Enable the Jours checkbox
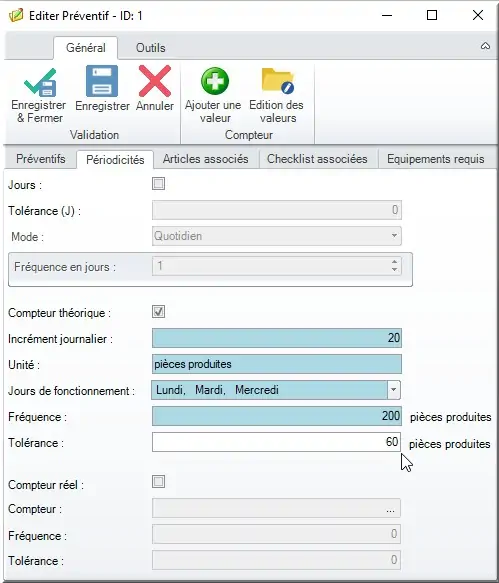Image resolution: width=499 pixels, height=583 pixels. point(158,183)
